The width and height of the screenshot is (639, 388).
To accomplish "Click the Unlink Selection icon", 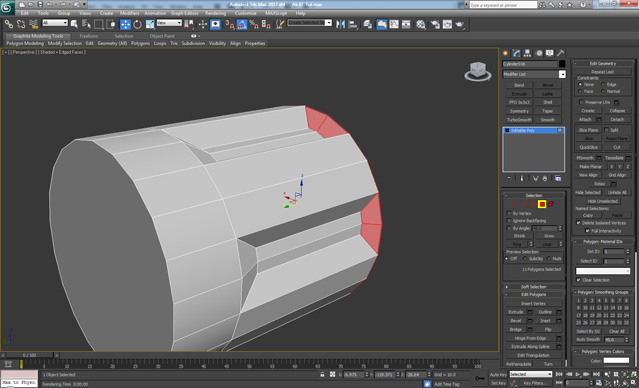I will [21, 24].
